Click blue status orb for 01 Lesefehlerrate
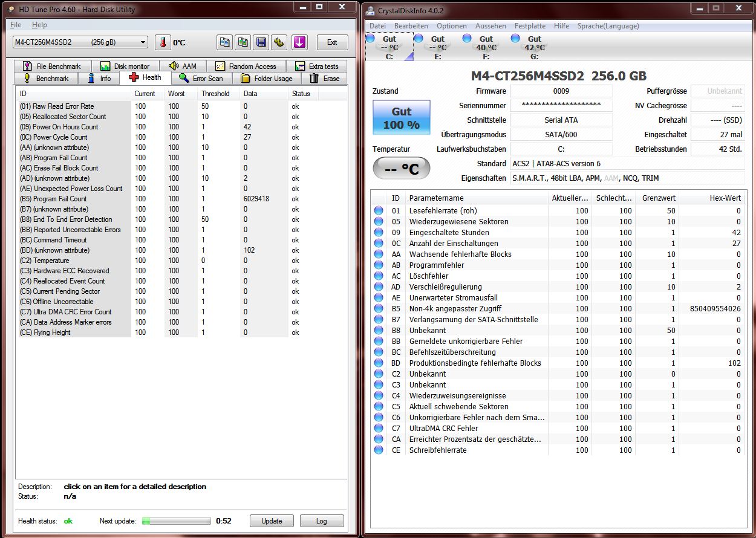Image resolution: width=756 pixels, height=538 pixels. click(x=379, y=210)
